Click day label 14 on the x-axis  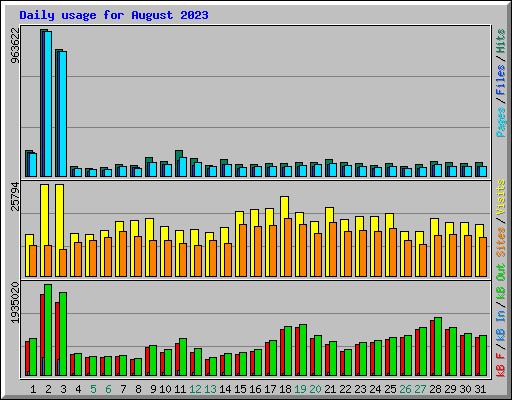tap(225, 389)
